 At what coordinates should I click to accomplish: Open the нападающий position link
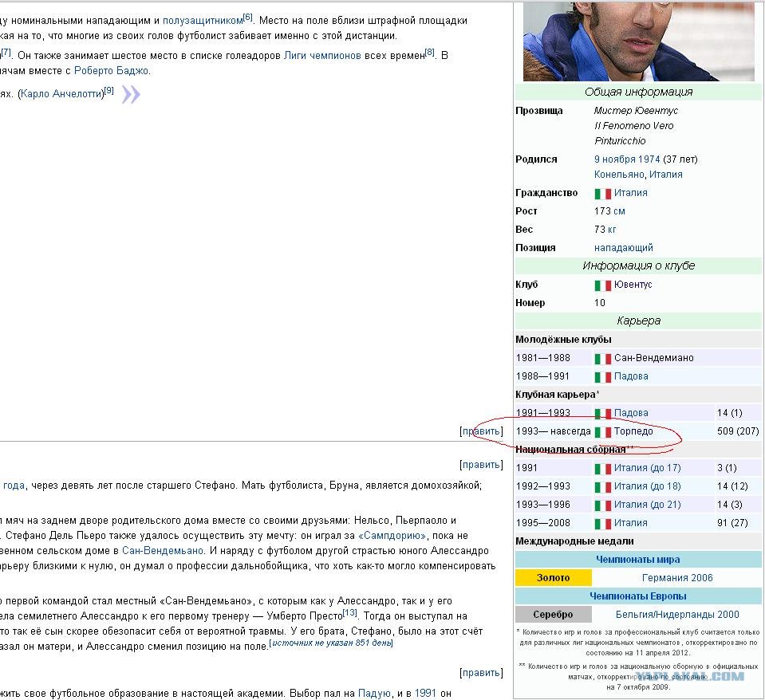(624, 248)
